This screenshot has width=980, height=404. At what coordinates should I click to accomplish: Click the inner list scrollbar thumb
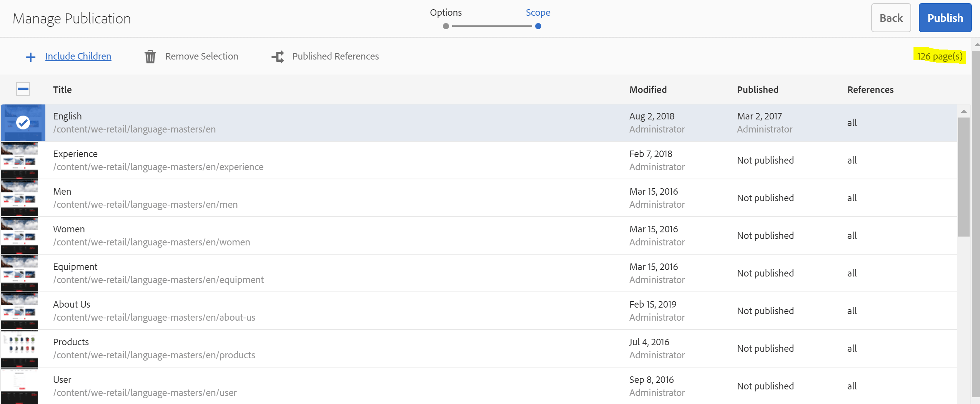(x=963, y=177)
